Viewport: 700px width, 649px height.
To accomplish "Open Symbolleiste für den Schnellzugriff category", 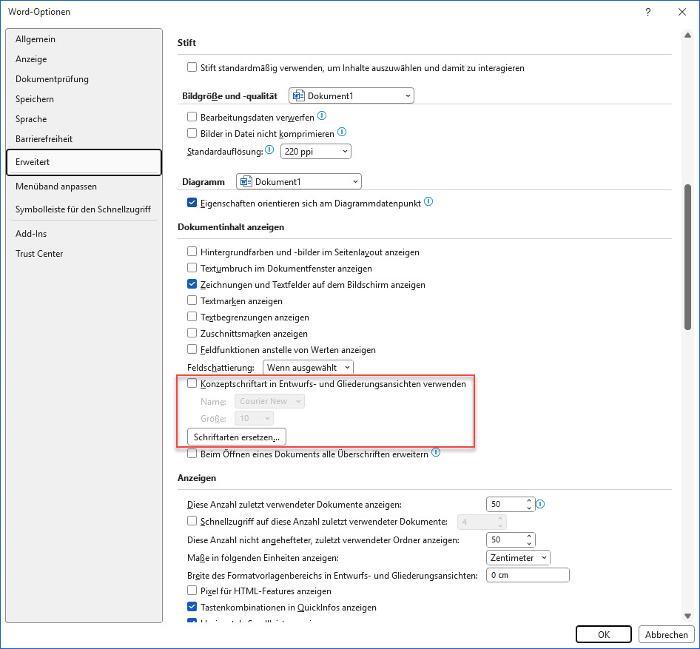I will click(84, 209).
